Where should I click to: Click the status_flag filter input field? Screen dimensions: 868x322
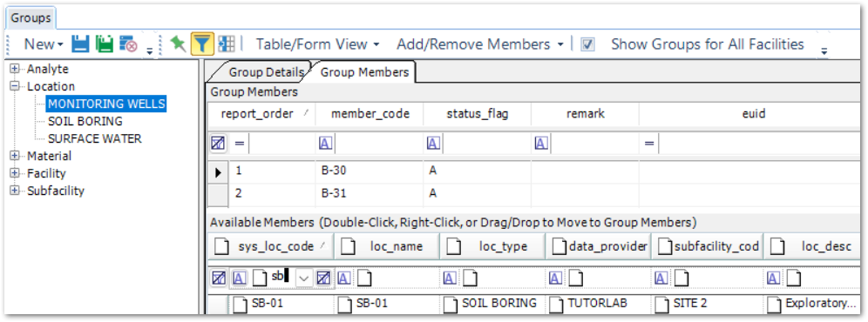point(486,144)
